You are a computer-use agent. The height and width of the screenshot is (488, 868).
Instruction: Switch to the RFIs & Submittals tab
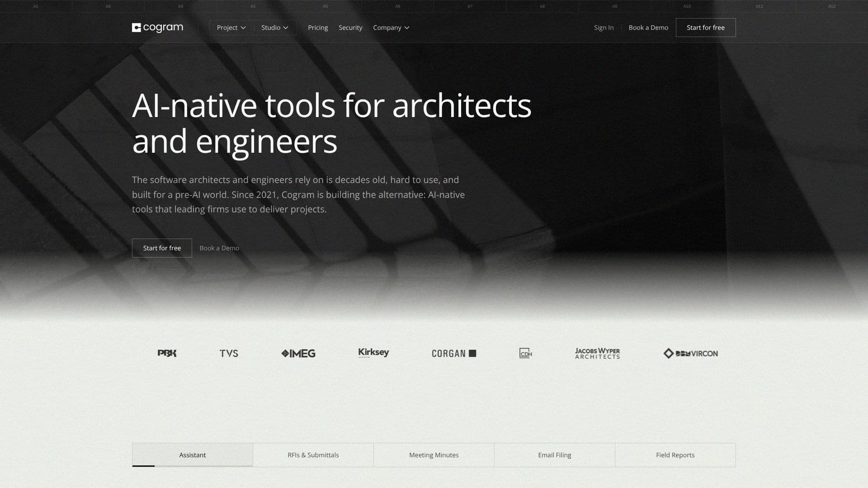(x=313, y=455)
